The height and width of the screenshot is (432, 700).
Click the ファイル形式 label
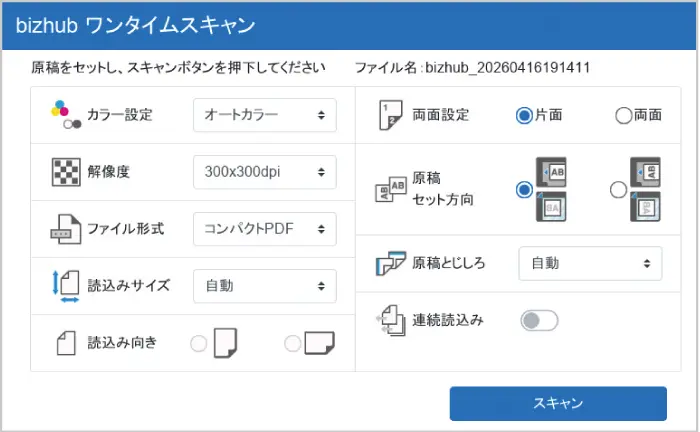[125, 228]
